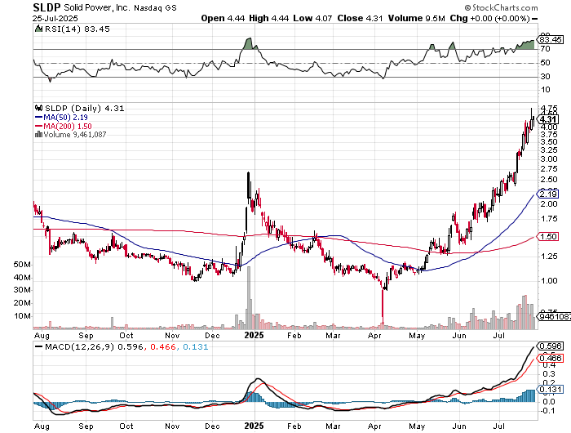Click the 2025 label on MACD panel date axis
Viewport: 571px width, 433px height.
254,426
